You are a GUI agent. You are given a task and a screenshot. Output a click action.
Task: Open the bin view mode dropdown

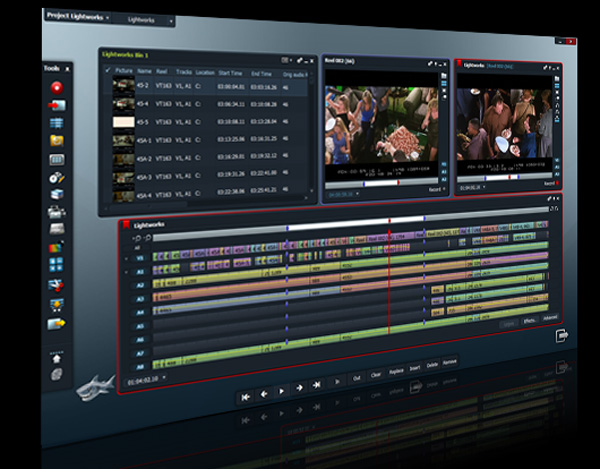[x=287, y=60]
